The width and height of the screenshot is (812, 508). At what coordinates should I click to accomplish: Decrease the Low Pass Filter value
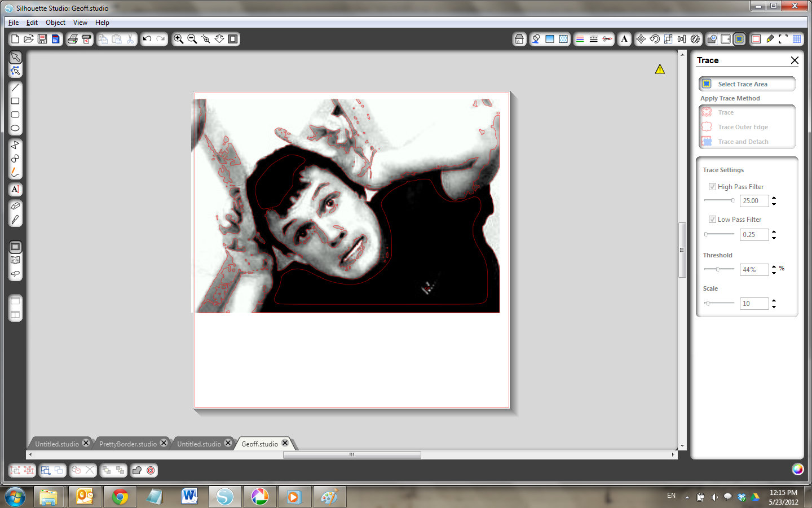(x=774, y=238)
